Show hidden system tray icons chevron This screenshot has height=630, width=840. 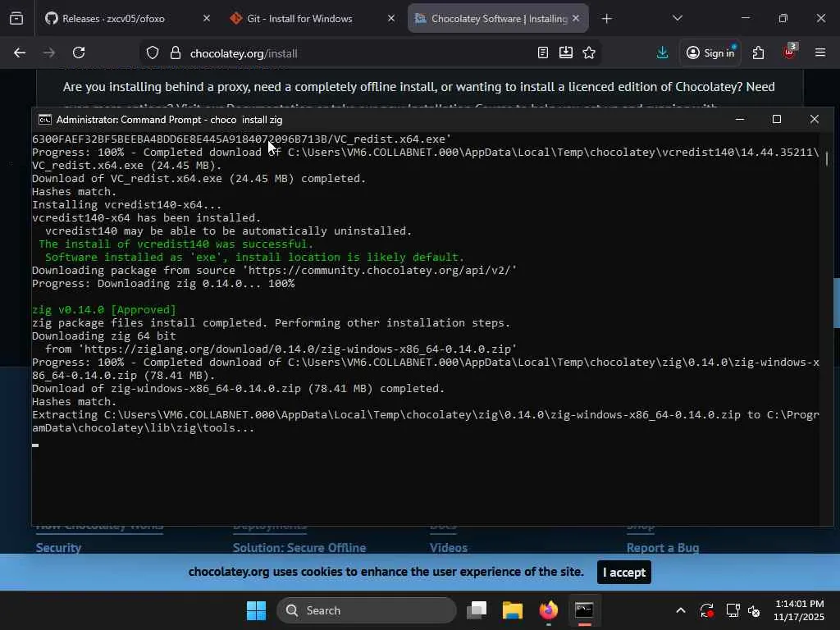(680, 610)
